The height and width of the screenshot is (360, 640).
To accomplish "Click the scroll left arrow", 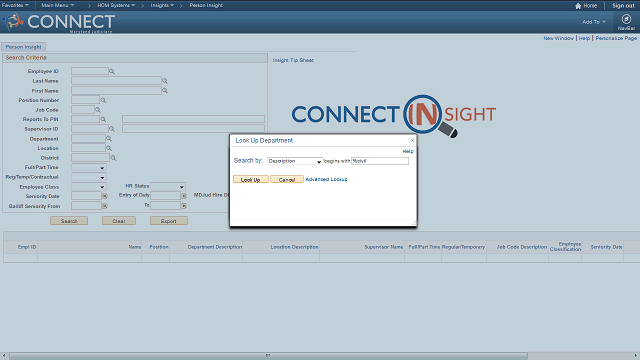I will point(4,356).
